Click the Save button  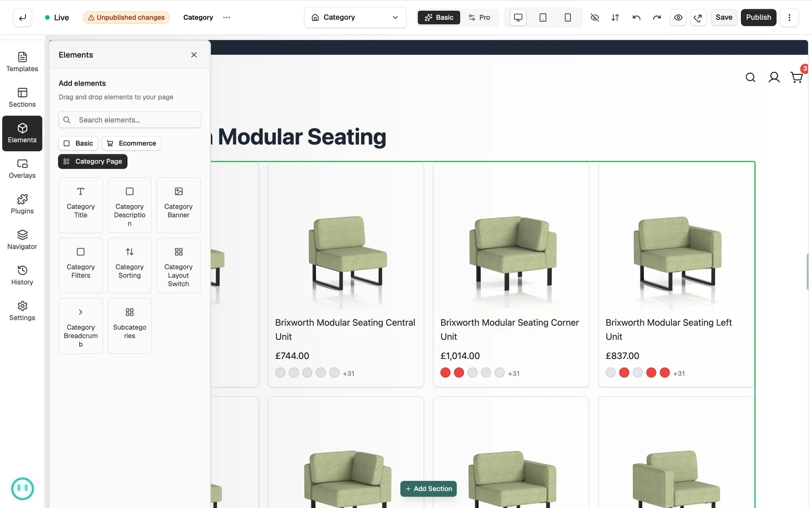pos(723,17)
